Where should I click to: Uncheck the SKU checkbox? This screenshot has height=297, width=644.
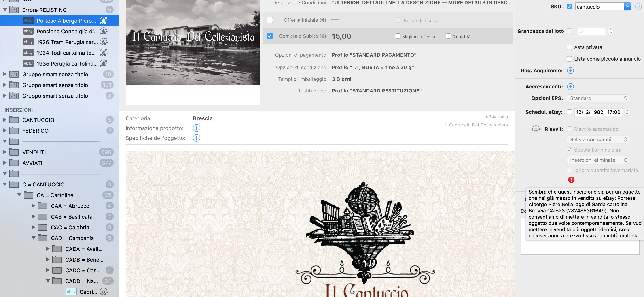click(x=569, y=6)
